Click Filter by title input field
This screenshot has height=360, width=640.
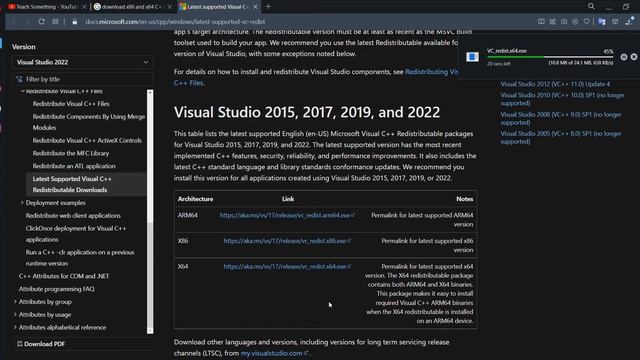[82, 79]
